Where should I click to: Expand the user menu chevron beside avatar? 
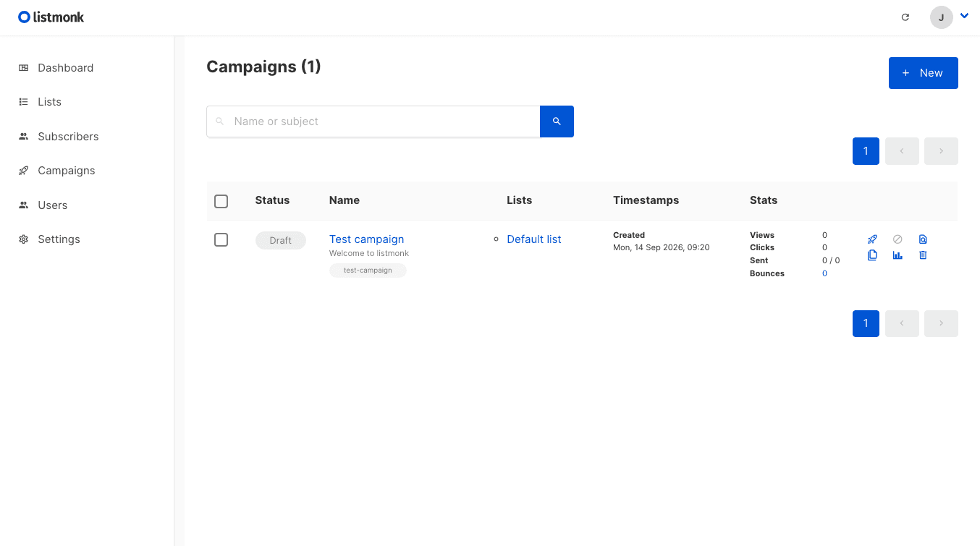coord(964,15)
